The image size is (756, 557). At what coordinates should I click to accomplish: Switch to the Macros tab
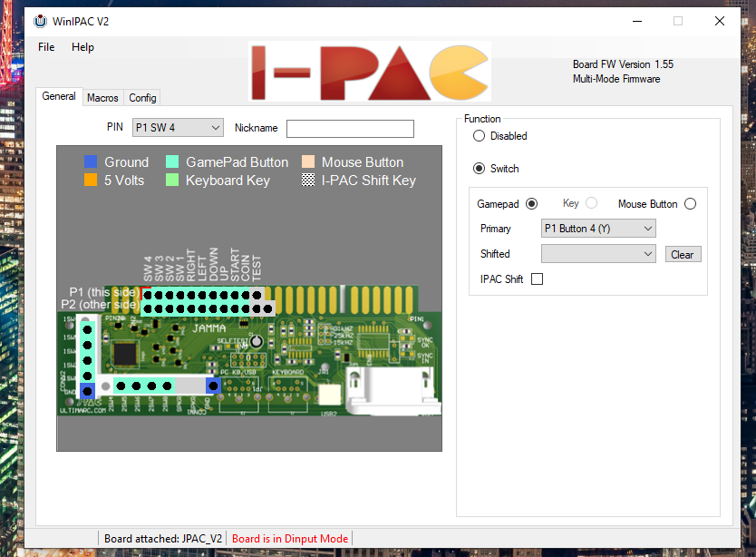[102, 98]
